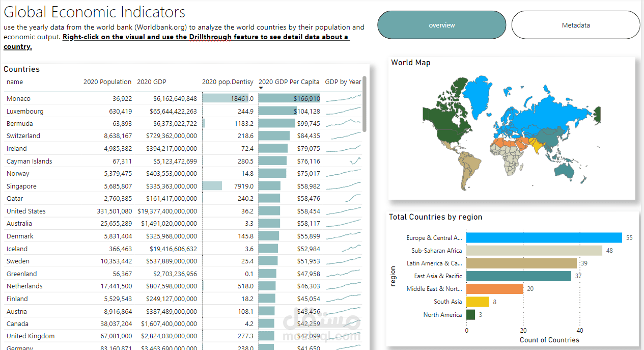Sort by 2020 Population column header
This screenshot has height=350, width=644.
click(x=107, y=82)
